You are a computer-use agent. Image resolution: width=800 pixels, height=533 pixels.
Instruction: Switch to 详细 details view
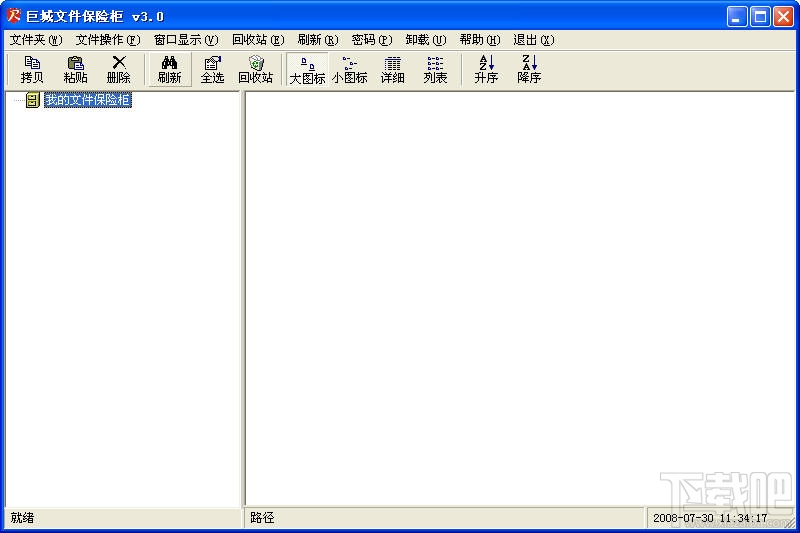[392, 69]
